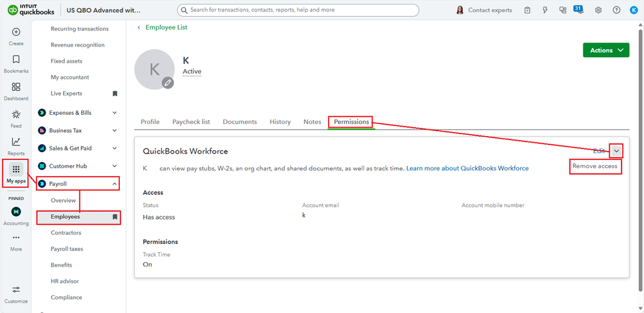Collapse the Payroll menu section
The height and width of the screenshot is (313, 644).
pyautogui.click(x=115, y=184)
